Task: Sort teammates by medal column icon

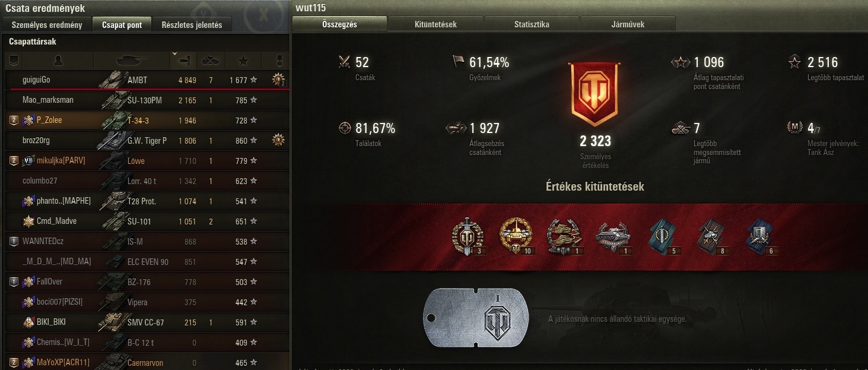Action: pos(279,60)
